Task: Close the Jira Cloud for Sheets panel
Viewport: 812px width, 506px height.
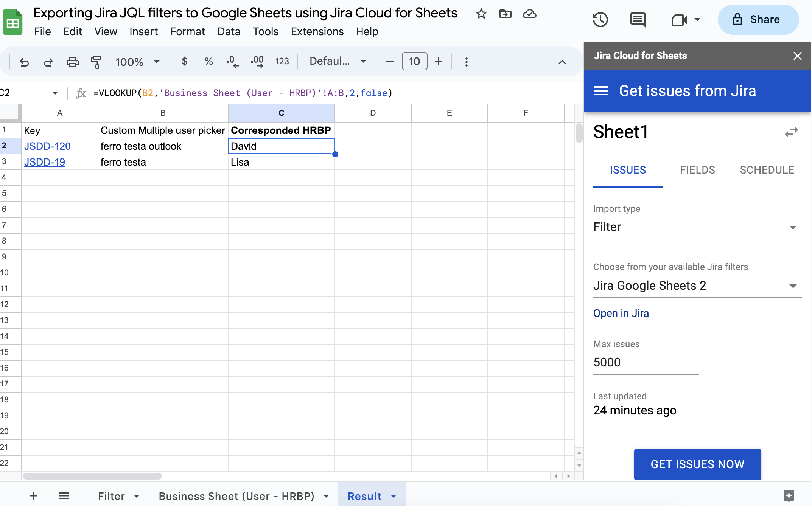Action: point(798,56)
